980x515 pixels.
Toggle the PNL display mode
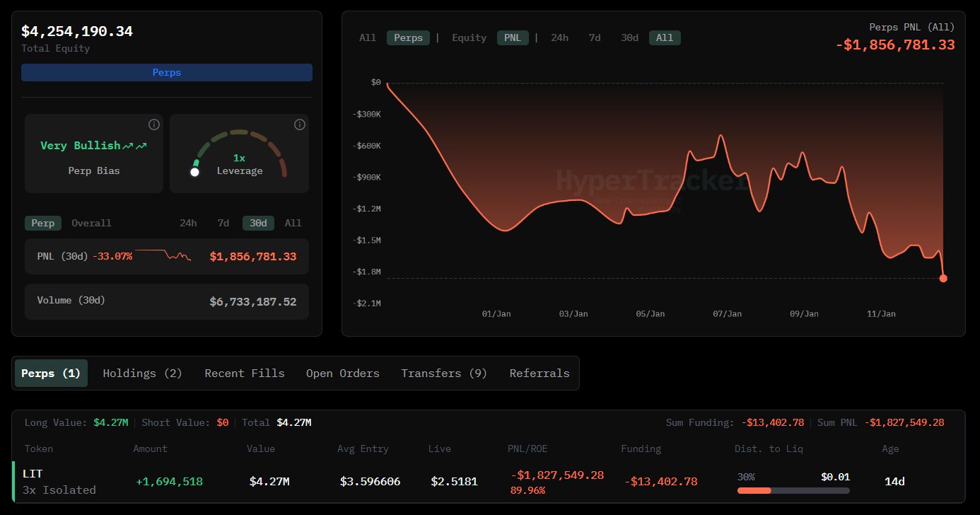coord(512,37)
